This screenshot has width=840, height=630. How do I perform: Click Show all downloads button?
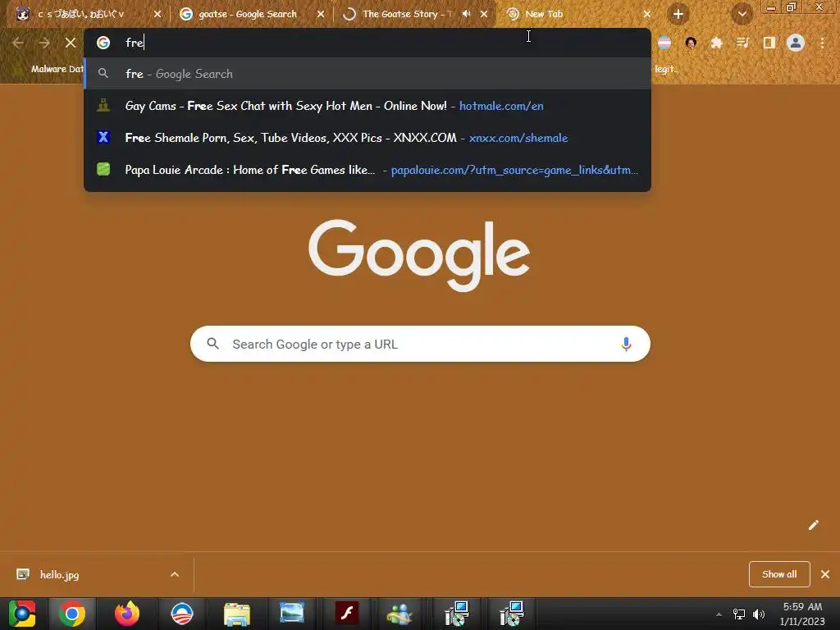[x=779, y=574]
